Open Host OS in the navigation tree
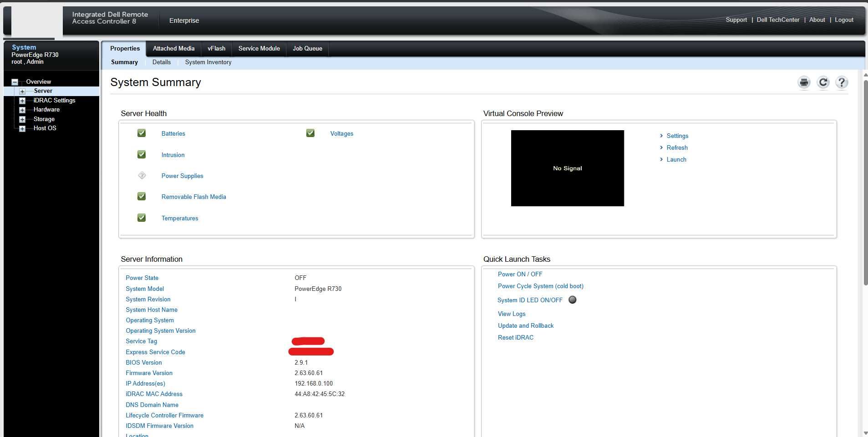 pyautogui.click(x=45, y=128)
